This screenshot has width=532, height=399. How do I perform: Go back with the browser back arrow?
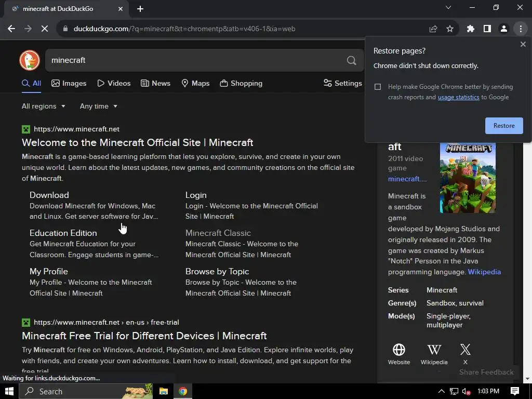tap(11, 29)
